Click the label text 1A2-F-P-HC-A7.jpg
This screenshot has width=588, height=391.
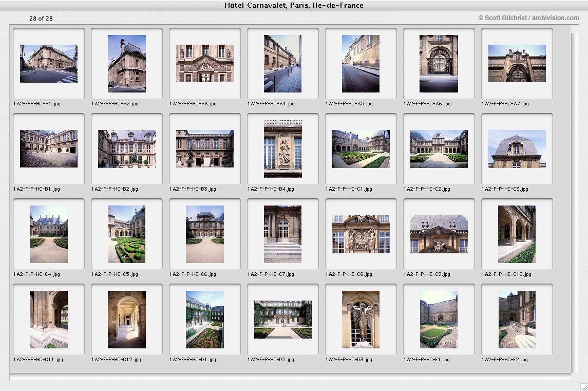tap(505, 104)
